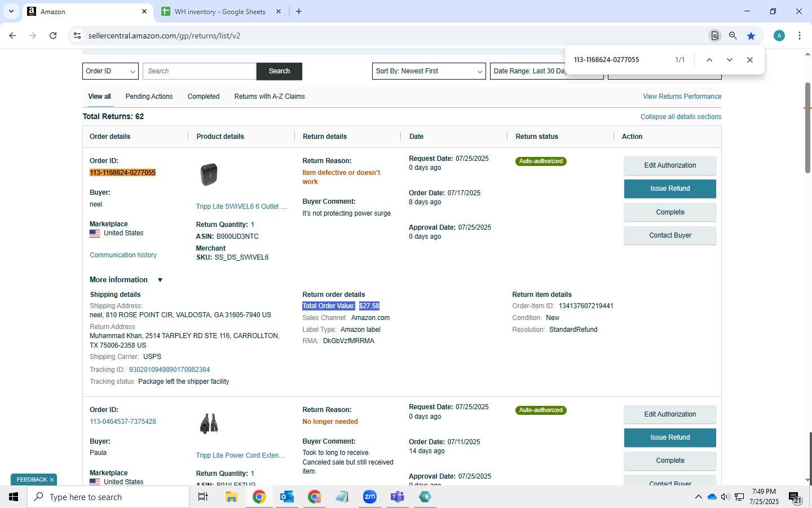Close the WH inventory Google Sheets tab
Viewport: 812px width, 508px height.
(x=279, y=11)
